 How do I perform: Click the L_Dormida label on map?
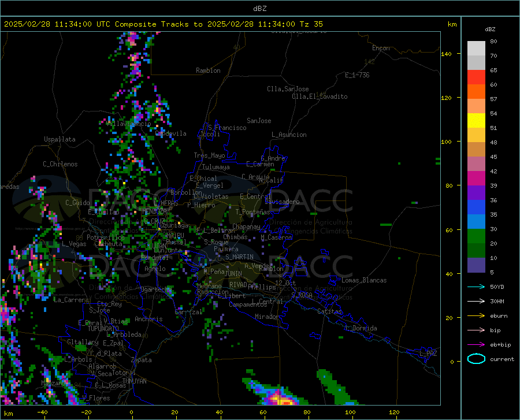pyautogui.click(x=361, y=328)
